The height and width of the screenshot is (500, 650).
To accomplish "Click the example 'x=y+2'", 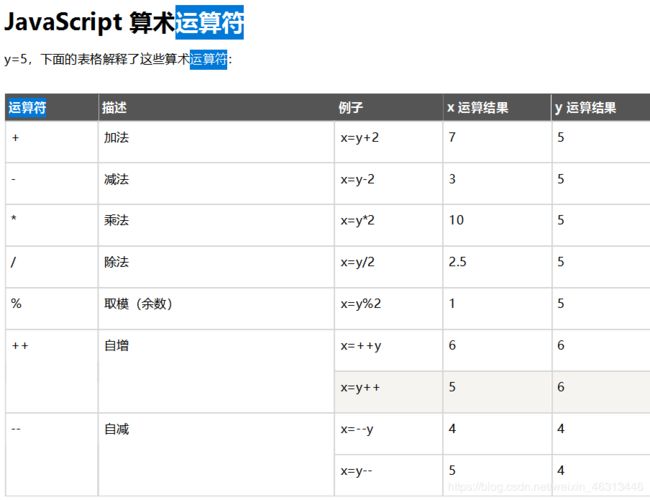I will click(360, 137).
